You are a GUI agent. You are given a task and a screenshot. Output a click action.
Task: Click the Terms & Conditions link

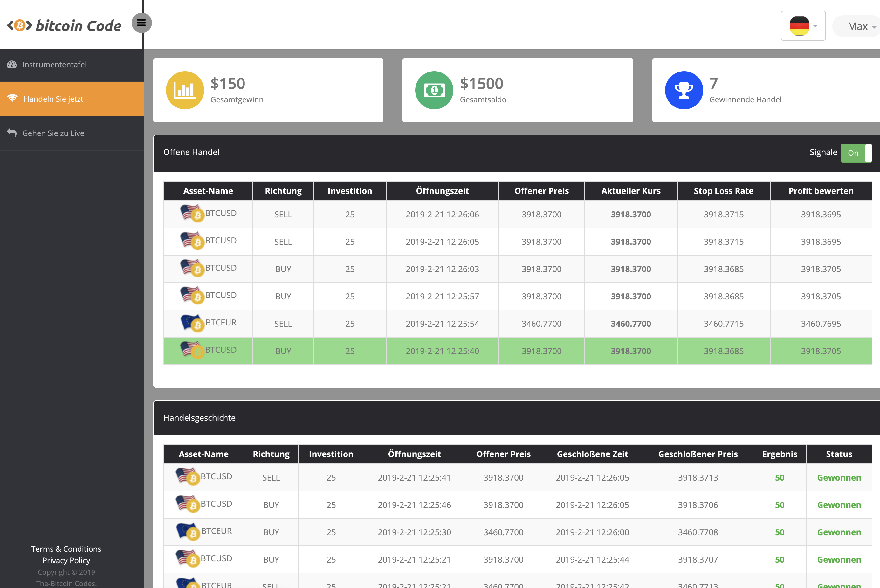(x=66, y=549)
